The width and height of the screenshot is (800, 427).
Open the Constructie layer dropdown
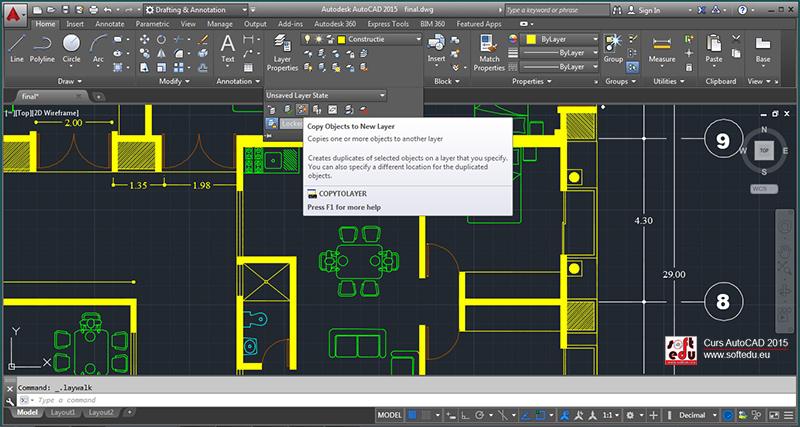tap(361, 39)
